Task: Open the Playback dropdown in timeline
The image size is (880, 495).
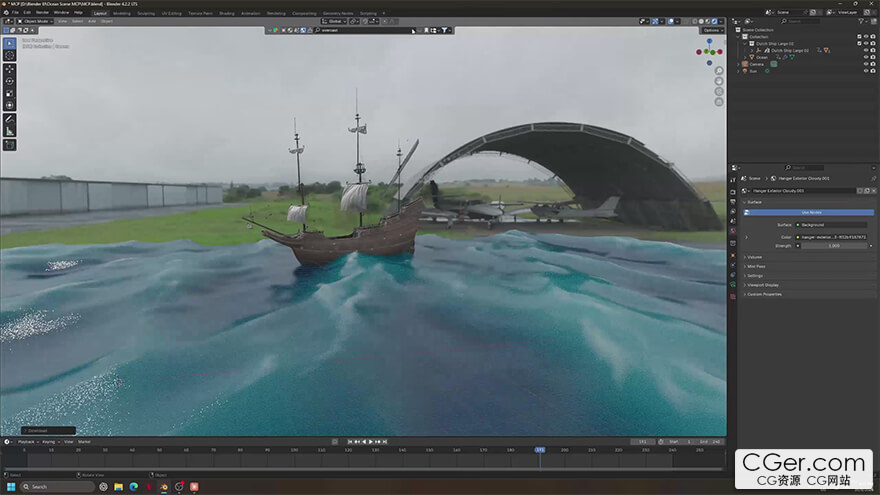Action: coord(26,442)
